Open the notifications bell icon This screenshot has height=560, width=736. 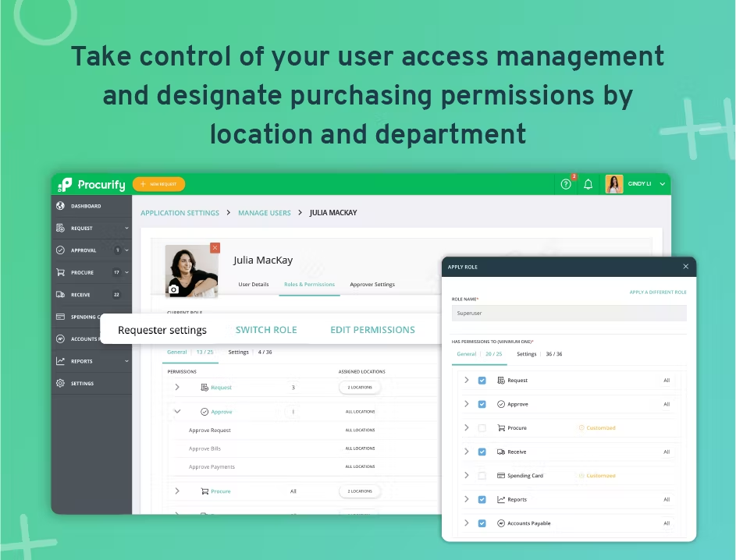coord(588,184)
